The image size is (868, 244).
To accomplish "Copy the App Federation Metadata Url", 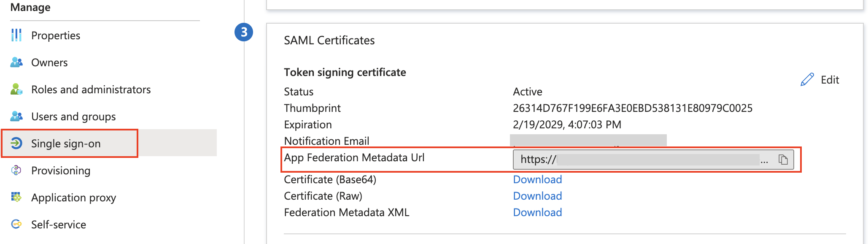I will point(783,160).
